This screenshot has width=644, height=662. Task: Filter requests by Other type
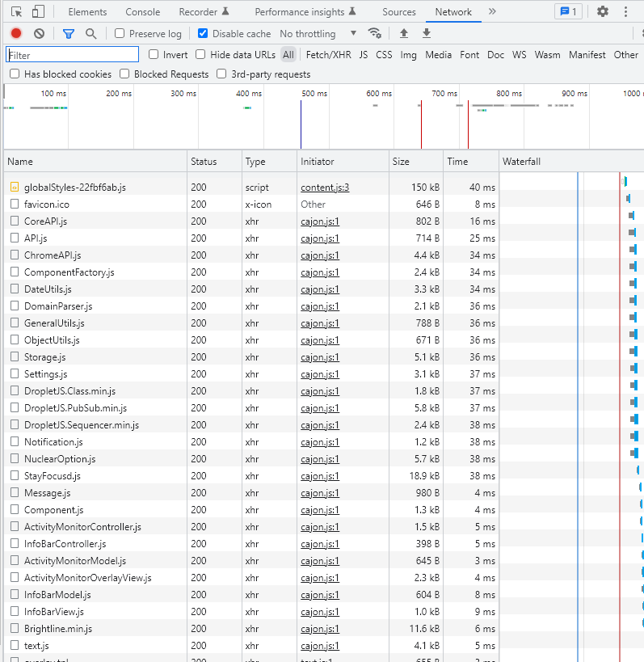tap(626, 55)
